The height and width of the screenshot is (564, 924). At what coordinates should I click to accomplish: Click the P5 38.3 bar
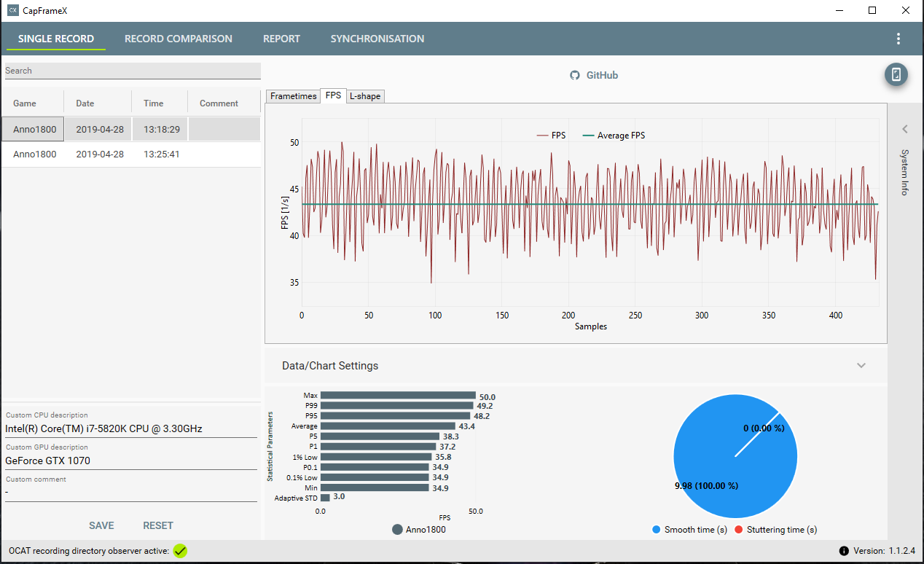point(380,436)
